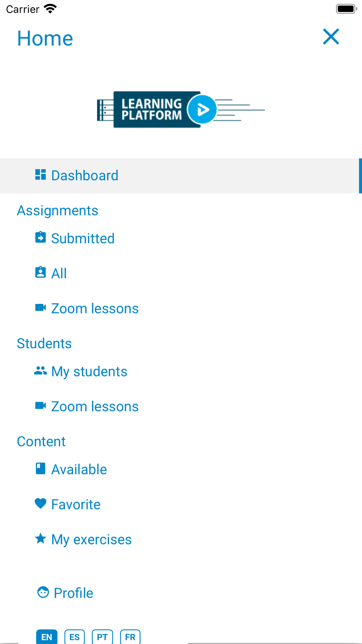Switch language to FR
Viewport: 362px width, 644px height.
(x=130, y=637)
